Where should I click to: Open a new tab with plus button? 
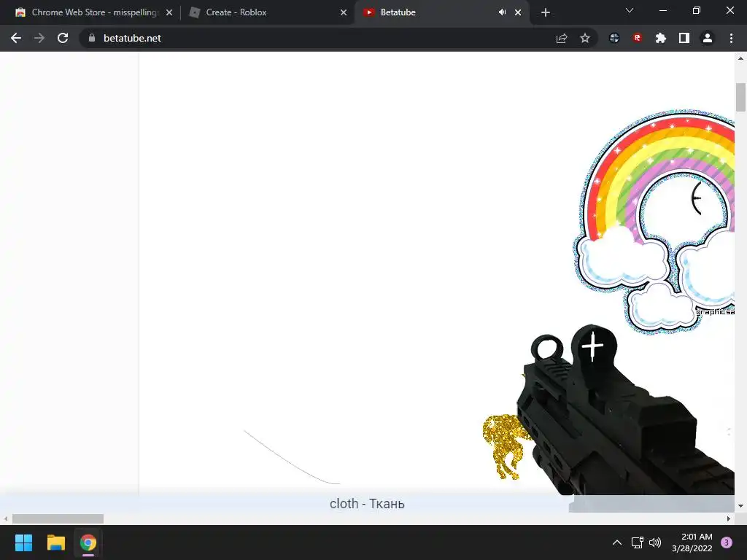pos(546,12)
